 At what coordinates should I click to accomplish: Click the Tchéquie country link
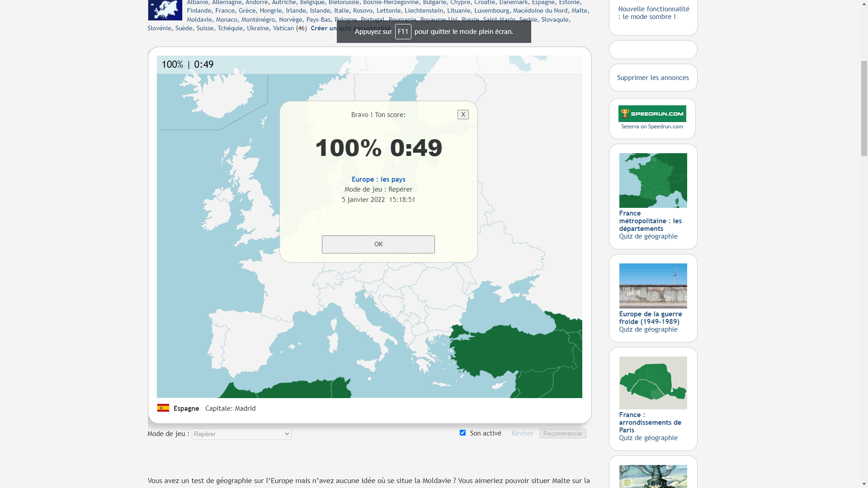point(230,28)
